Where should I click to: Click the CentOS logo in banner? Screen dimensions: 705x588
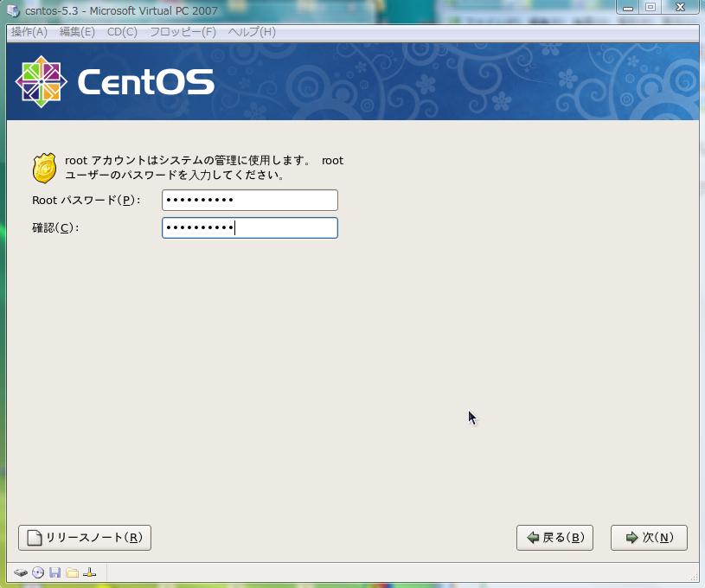pyautogui.click(x=114, y=82)
